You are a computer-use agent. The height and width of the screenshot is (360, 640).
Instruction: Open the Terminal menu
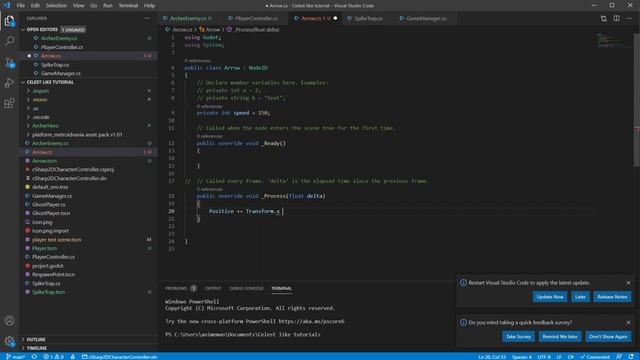point(128,5)
